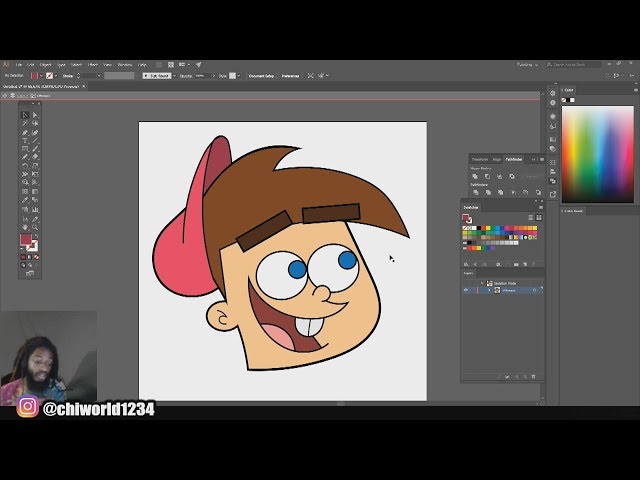Switch to the Align tab

pos(497,160)
